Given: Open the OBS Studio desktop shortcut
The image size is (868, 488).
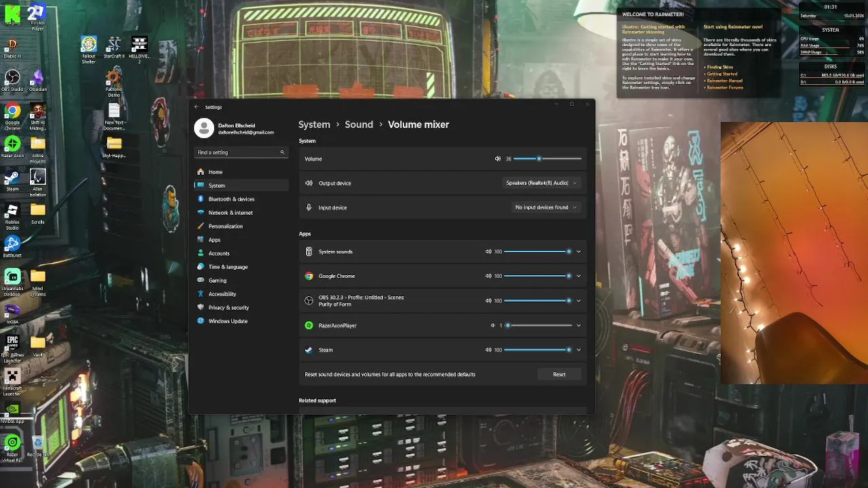Looking at the screenshot, I should [x=12, y=80].
